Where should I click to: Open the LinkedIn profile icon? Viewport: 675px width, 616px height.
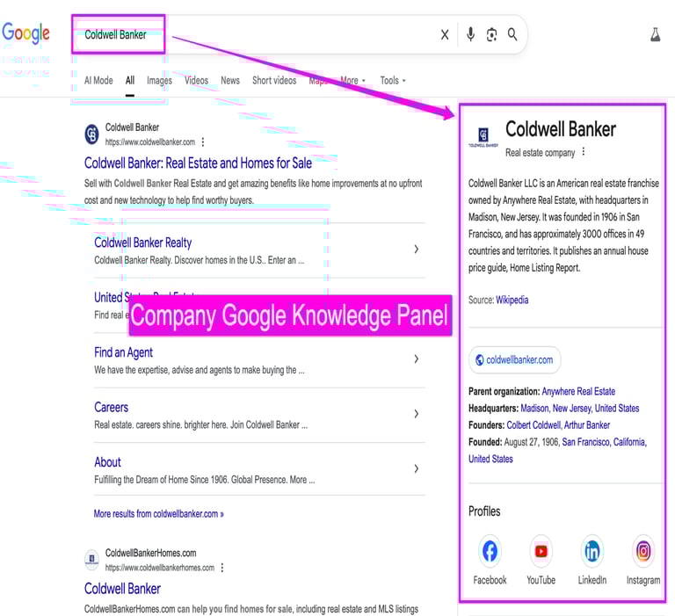(592, 552)
